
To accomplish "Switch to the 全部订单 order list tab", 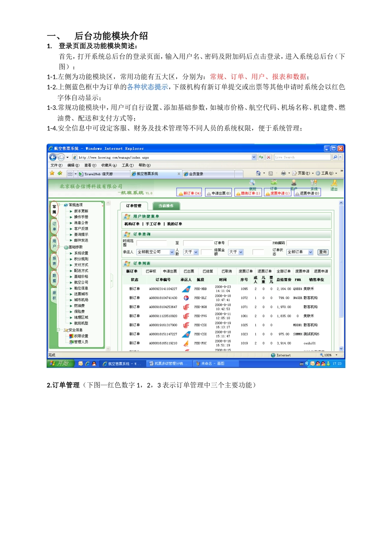I will point(283,271).
